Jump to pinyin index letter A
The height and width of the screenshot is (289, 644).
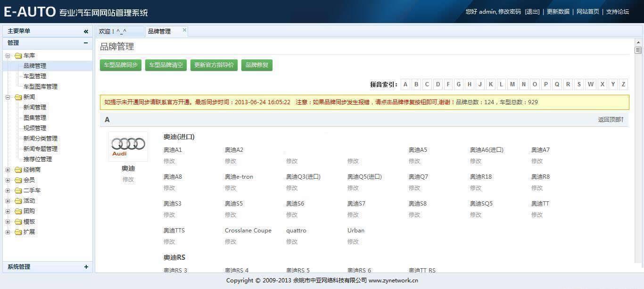click(405, 84)
